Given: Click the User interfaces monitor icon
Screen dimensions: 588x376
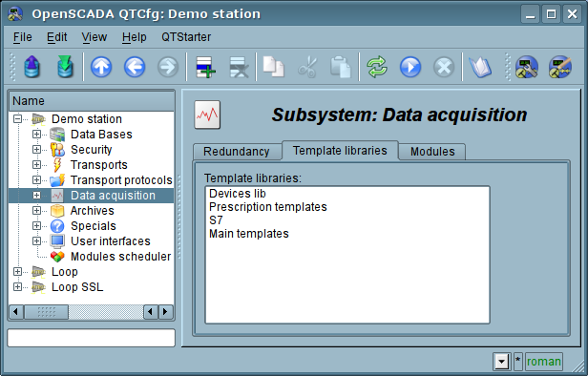Looking at the screenshot, I should (x=57, y=241).
